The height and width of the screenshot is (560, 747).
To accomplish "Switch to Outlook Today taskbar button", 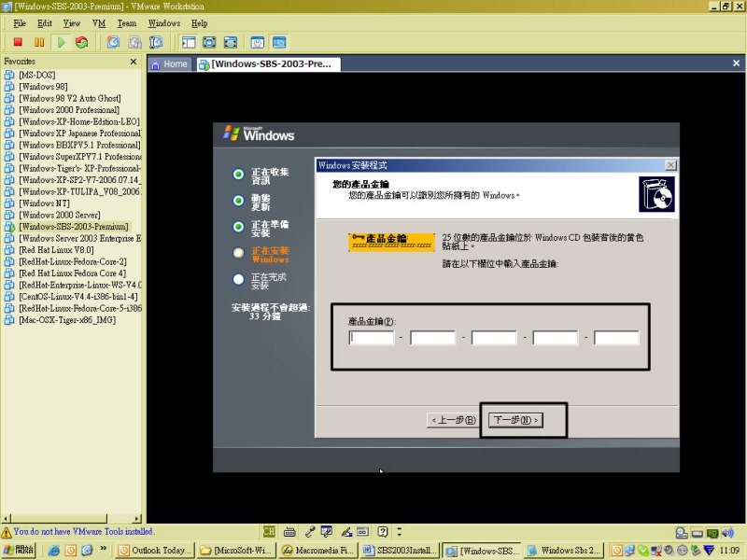I will pos(155,551).
